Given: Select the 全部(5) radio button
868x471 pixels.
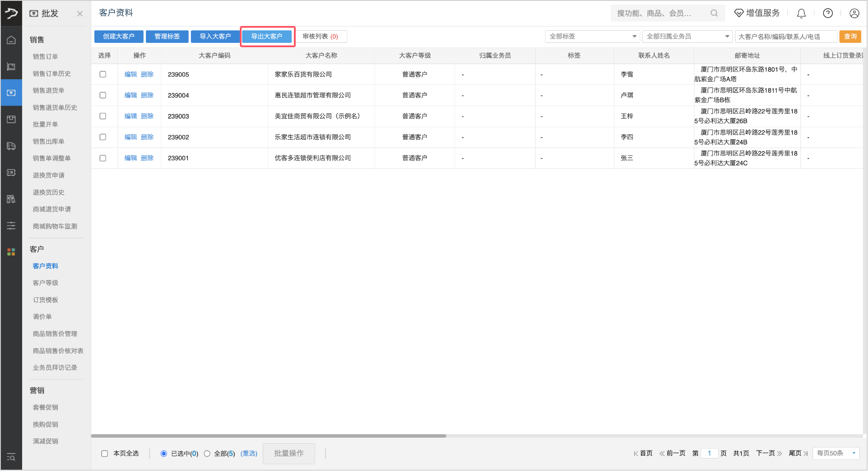Looking at the screenshot, I should 207,453.
